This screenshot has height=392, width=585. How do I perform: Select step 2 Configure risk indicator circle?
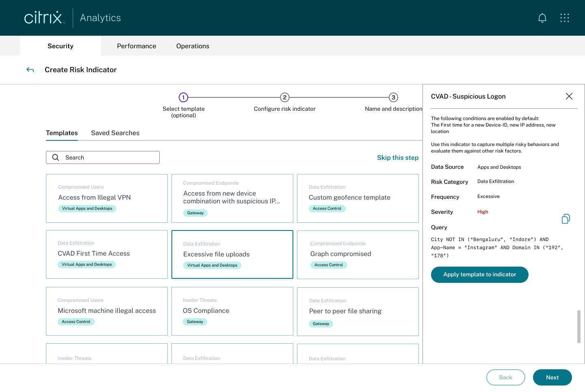pos(285,97)
